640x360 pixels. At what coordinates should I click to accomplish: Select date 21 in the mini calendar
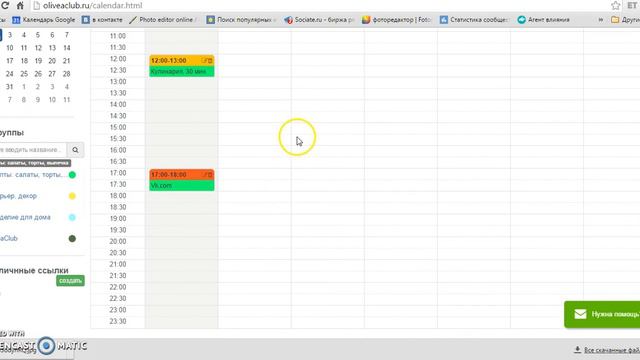point(67,61)
